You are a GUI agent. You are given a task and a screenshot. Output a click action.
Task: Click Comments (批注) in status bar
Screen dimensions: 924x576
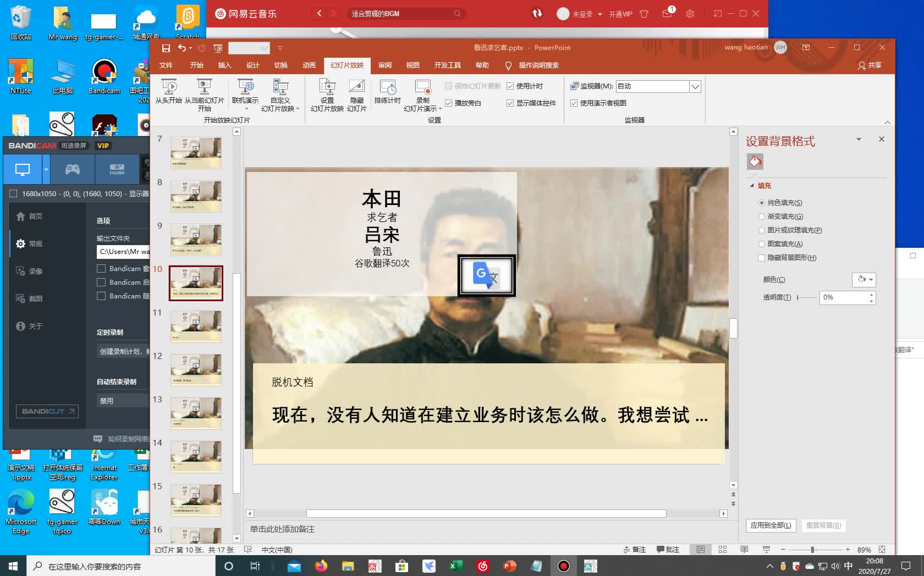click(668, 550)
